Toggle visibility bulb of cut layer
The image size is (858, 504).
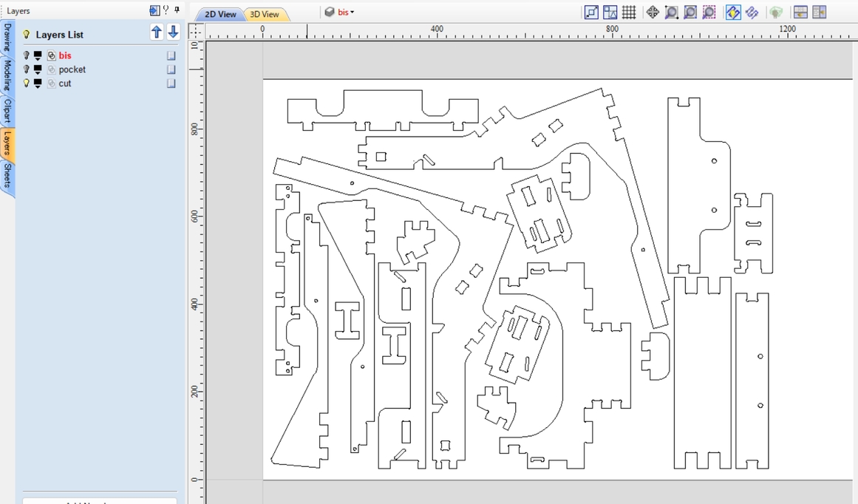click(26, 84)
